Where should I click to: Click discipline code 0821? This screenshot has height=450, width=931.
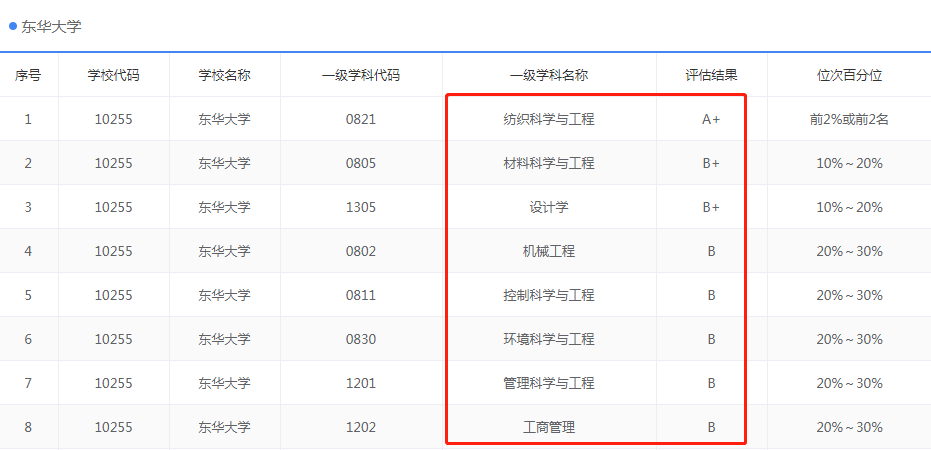(361, 119)
